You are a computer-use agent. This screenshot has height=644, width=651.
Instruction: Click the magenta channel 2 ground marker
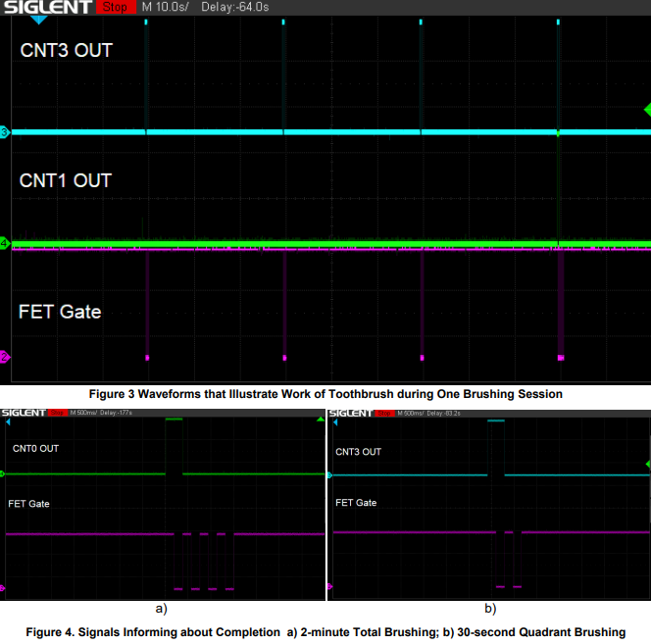coord(4,358)
